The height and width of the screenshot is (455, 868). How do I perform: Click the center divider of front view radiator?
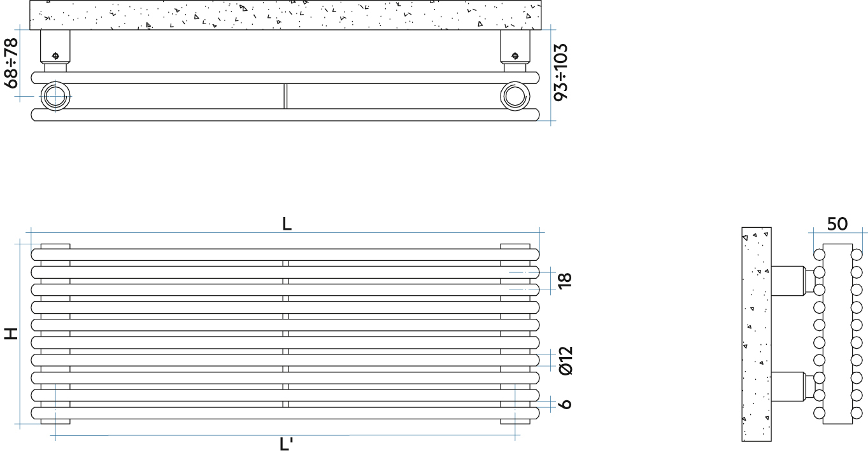(x=285, y=333)
